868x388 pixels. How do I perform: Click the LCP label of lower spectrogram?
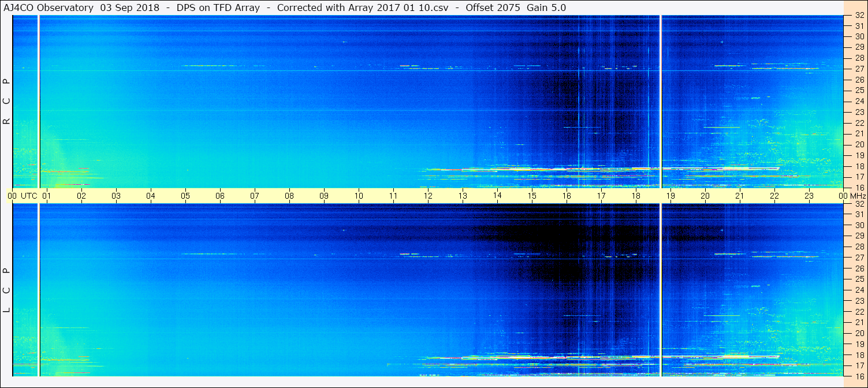click(7, 290)
